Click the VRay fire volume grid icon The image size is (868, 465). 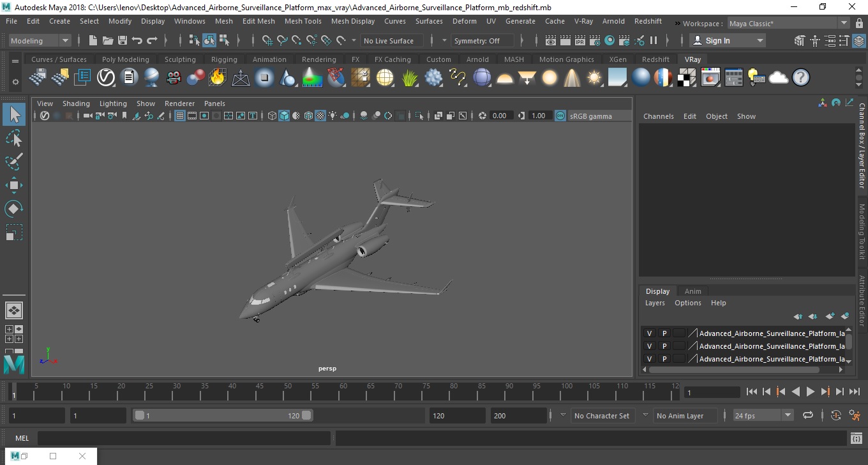(x=218, y=78)
